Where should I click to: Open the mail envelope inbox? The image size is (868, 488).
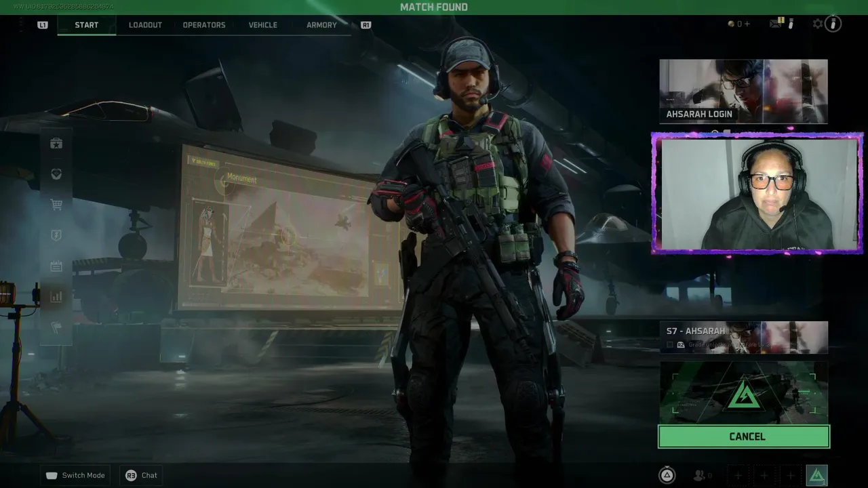(776, 24)
